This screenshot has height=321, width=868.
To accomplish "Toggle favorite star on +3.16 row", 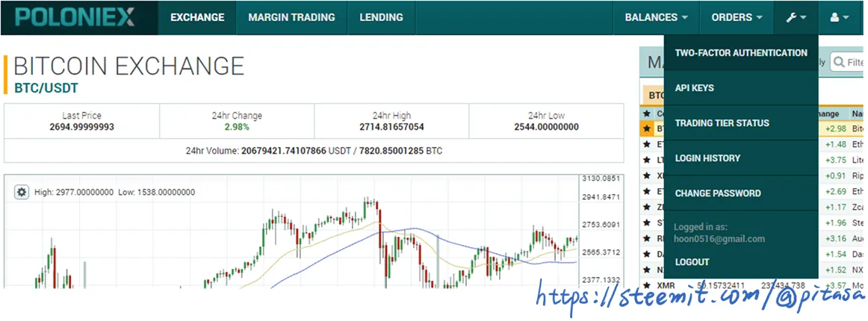I will pos(646,239).
